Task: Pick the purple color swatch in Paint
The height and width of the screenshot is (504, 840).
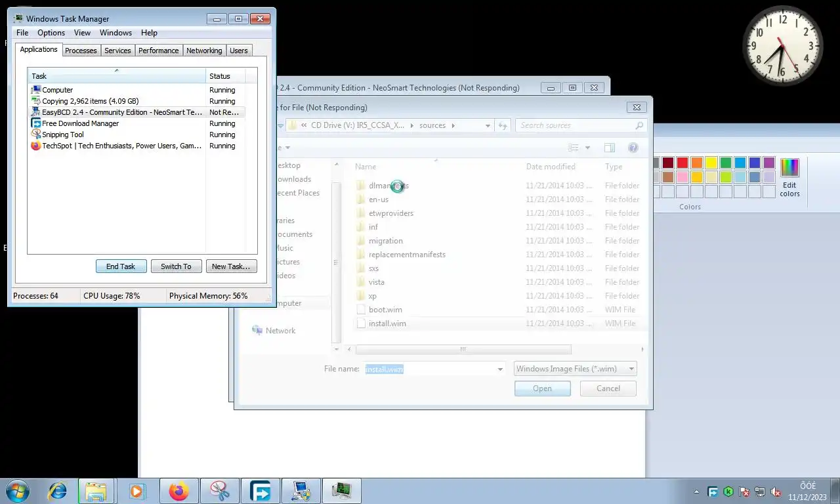Action: (x=769, y=163)
